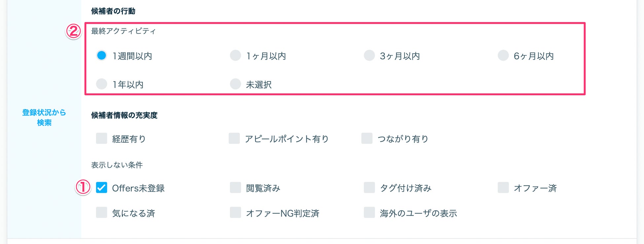The width and height of the screenshot is (644, 244).
Task: Select the 1週間以内 radio button
Action: (101, 55)
